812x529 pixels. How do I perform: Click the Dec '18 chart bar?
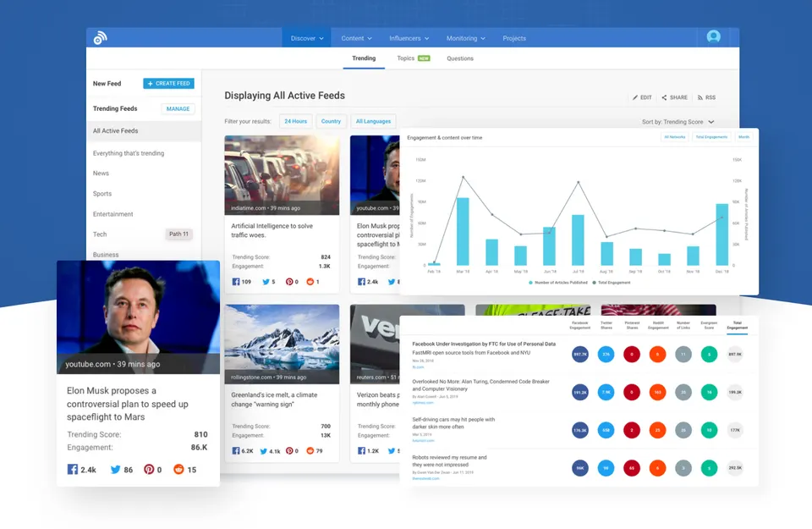721,234
